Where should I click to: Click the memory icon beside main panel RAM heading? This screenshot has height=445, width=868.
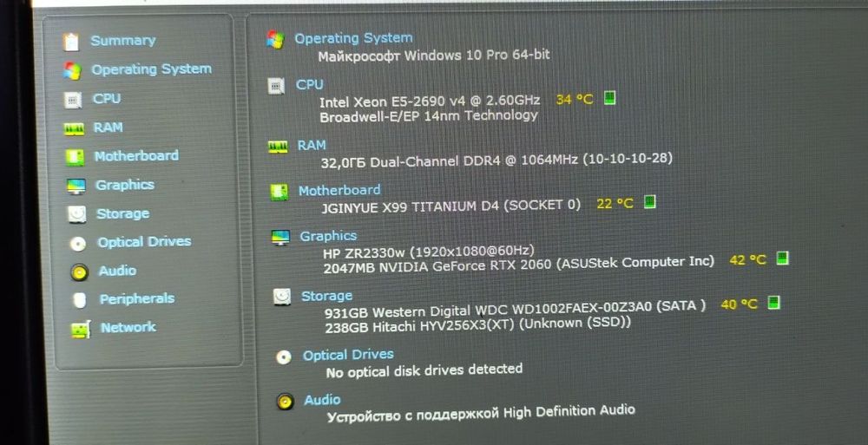click(278, 146)
